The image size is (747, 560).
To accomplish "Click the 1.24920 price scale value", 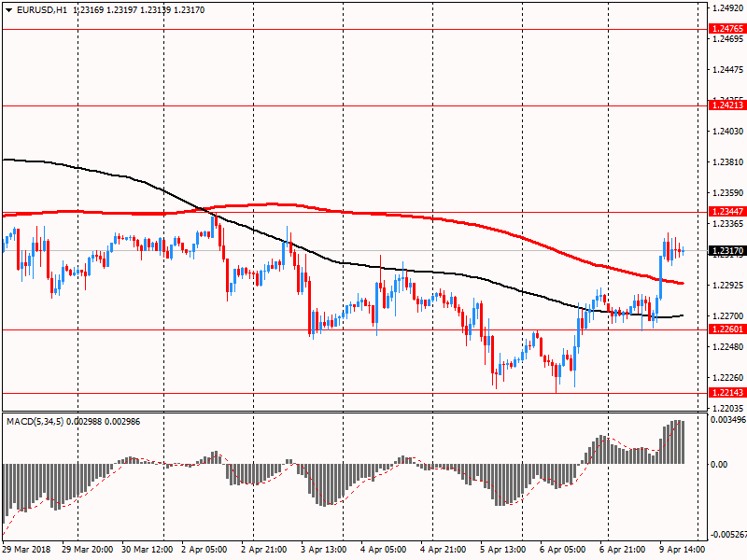I will (x=727, y=7).
